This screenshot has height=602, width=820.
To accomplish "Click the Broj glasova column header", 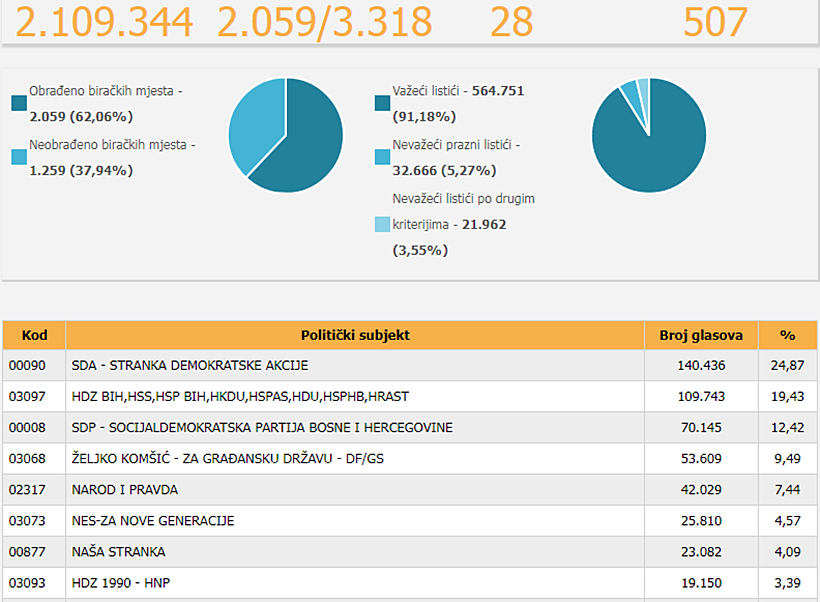I will tap(701, 335).
